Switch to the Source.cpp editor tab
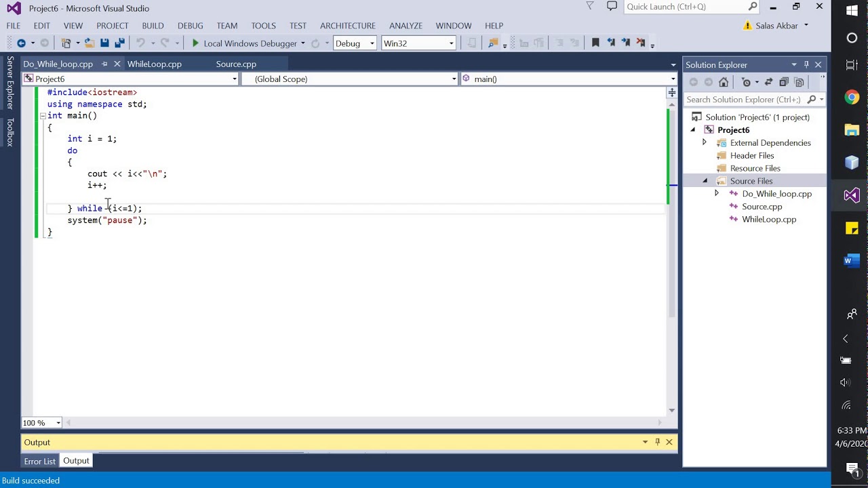 click(x=236, y=64)
